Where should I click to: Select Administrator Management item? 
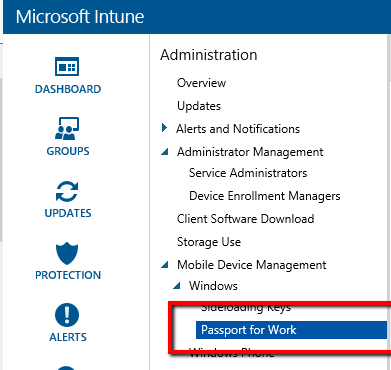coord(250,152)
